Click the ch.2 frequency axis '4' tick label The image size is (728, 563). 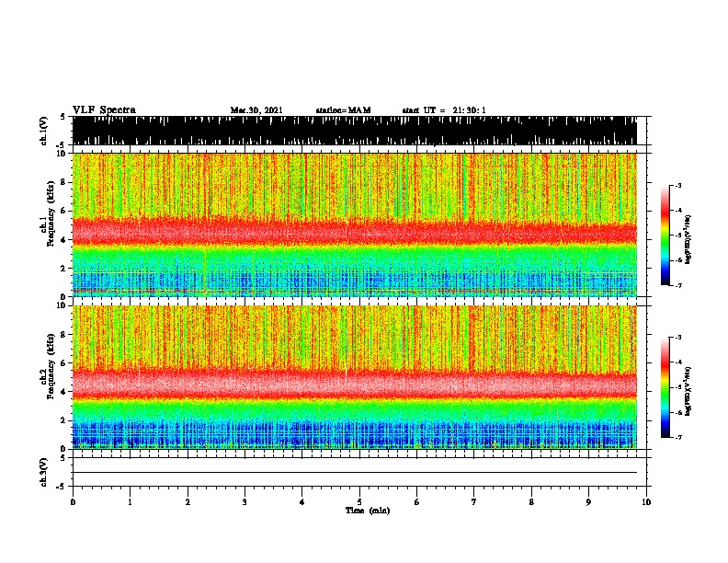pos(64,393)
